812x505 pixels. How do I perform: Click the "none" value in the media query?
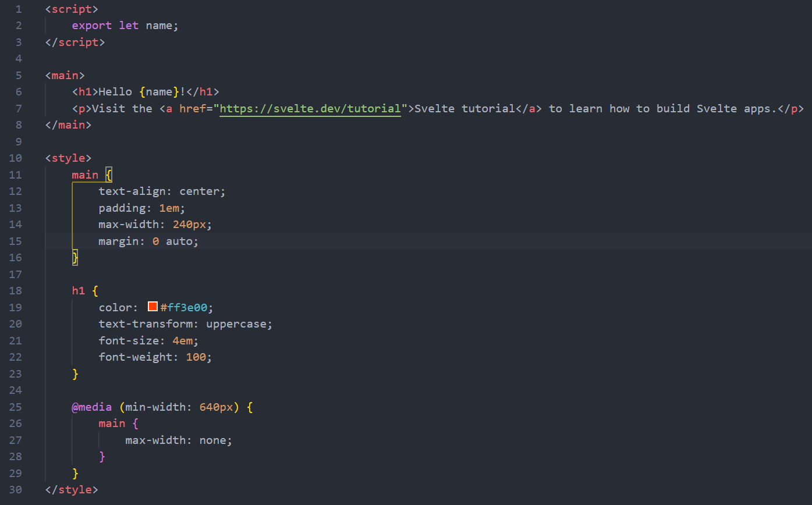pyautogui.click(x=213, y=440)
